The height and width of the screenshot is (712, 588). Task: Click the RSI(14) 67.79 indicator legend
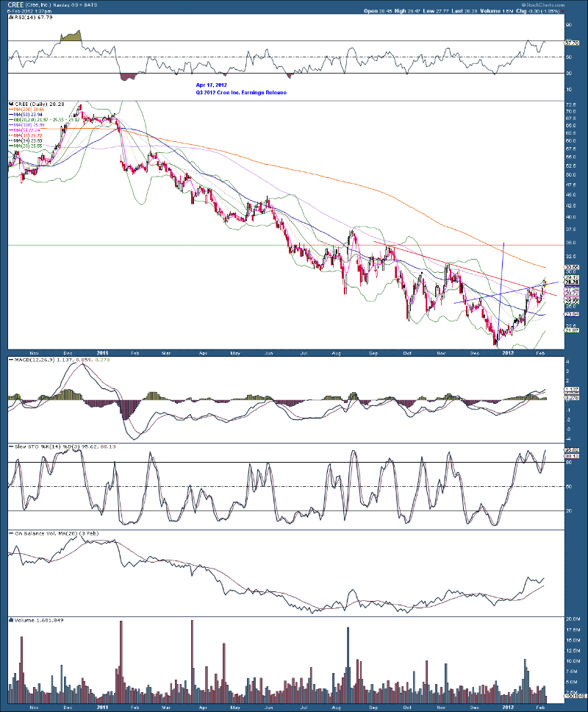click(x=34, y=17)
